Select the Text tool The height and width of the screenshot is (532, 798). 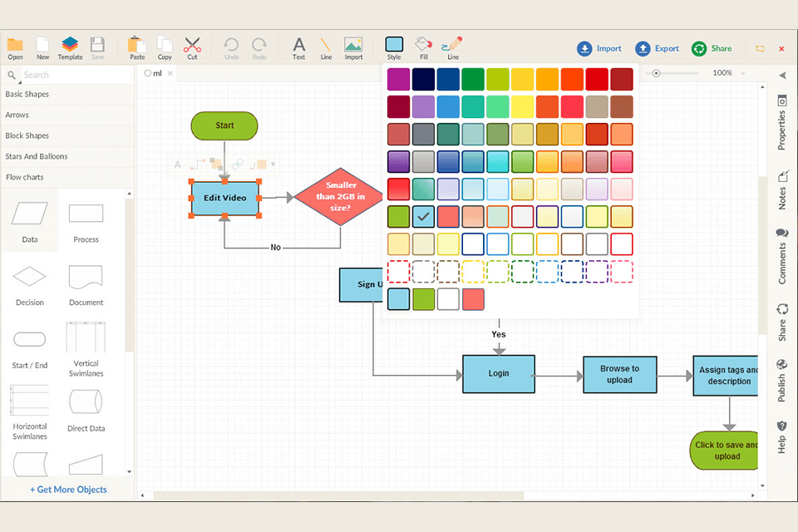298,47
